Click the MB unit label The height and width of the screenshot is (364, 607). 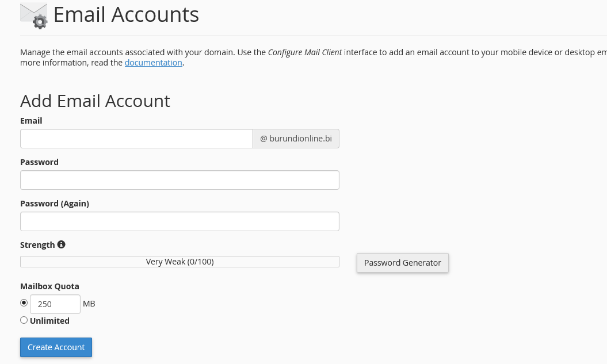tap(89, 304)
